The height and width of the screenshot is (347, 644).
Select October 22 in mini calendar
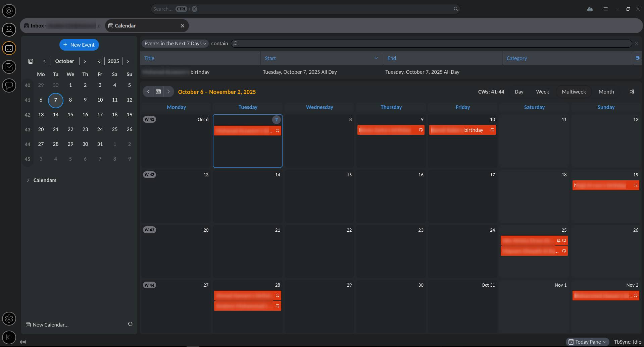70,129
